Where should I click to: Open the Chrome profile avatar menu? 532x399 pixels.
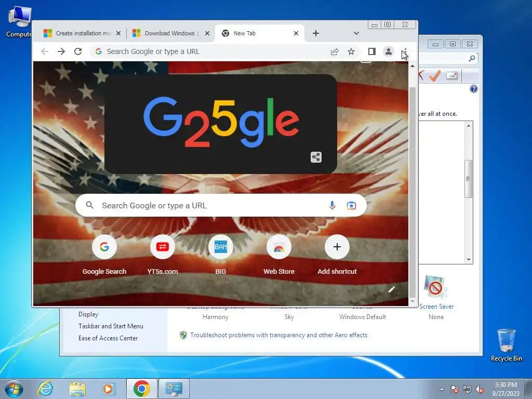coord(389,51)
